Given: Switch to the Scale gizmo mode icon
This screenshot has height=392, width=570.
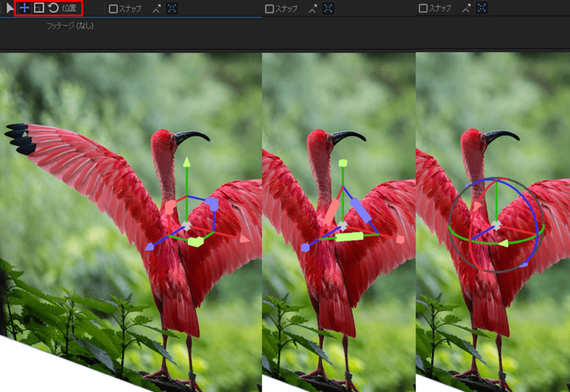Looking at the screenshot, I should coord(39,8).
